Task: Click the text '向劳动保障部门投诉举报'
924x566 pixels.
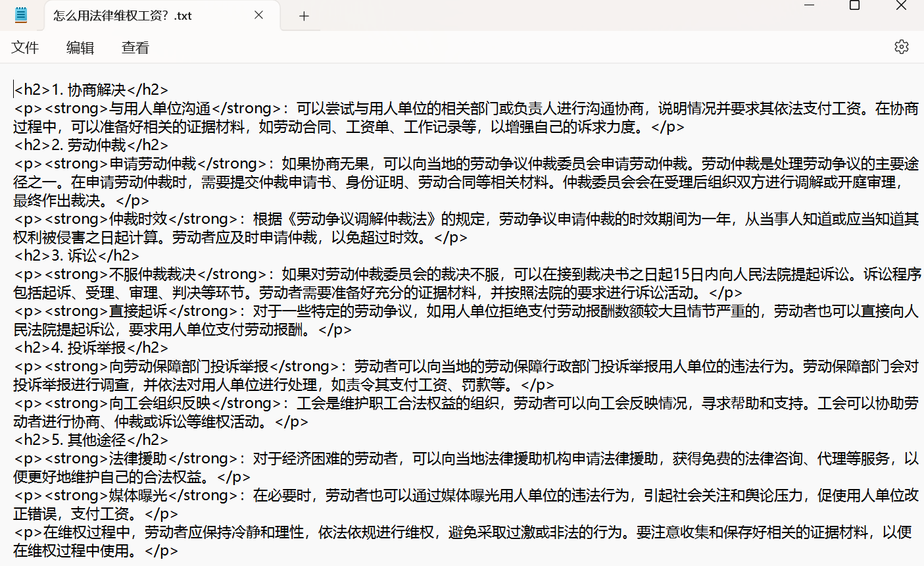Action: click(189, 367)
